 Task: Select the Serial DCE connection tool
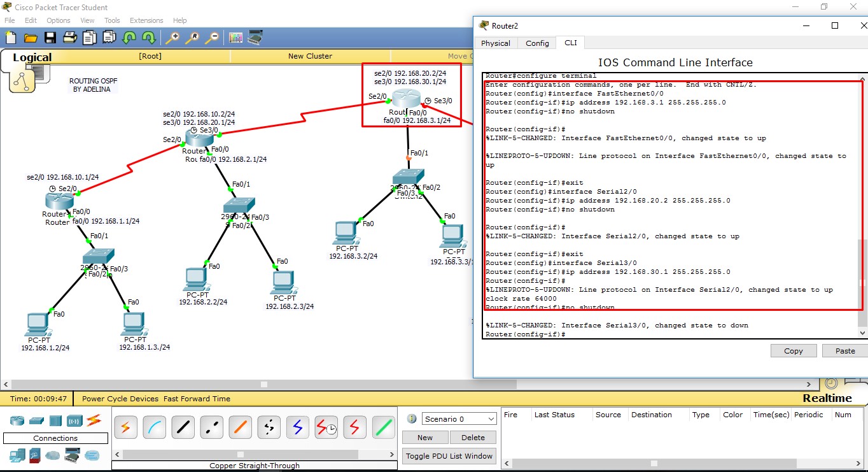(326, 427)
